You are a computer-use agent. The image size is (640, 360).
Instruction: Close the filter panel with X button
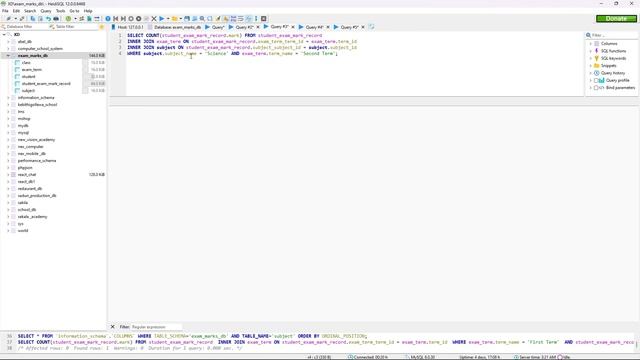point(113,327)
